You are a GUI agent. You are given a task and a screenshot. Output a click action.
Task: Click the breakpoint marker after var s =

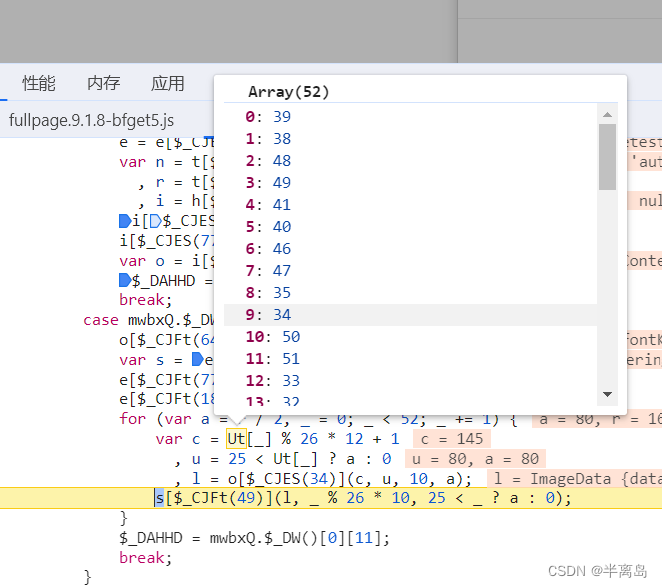pyautogui.click(x=198, y=359)
